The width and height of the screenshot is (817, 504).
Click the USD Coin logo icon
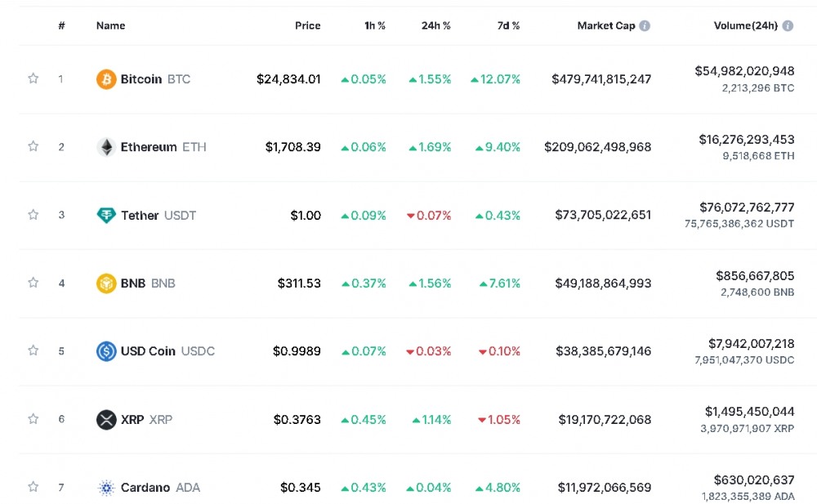coord(106,351)
